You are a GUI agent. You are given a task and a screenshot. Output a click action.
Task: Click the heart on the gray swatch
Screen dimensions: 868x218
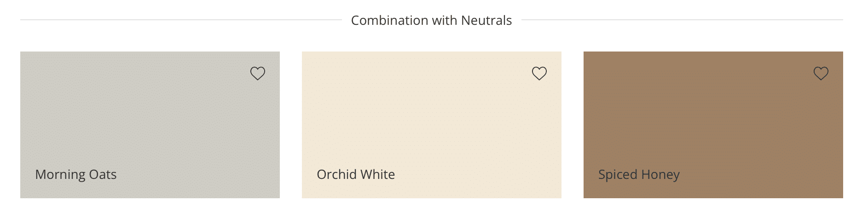pyautogui.click(x=258, y=74)
